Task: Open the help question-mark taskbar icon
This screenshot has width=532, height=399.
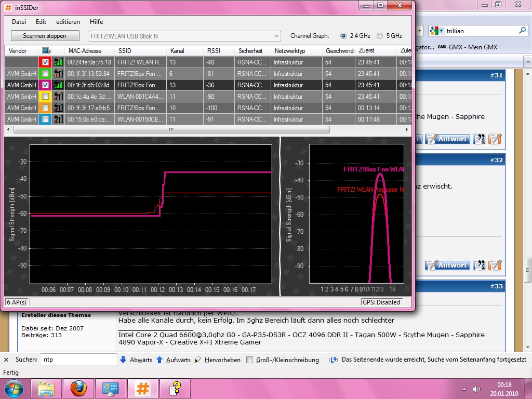Action: [175, 389]
